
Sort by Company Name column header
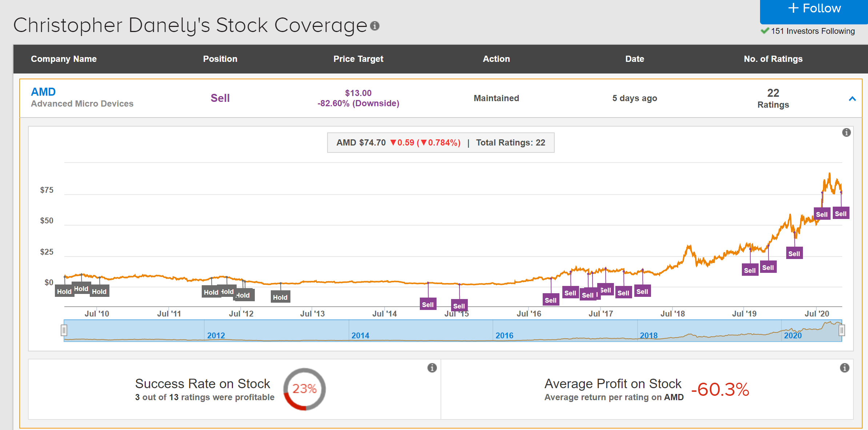tap(64, 59)
